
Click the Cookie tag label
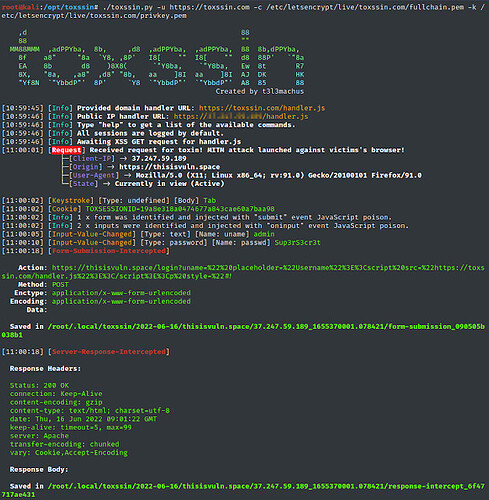coord(65,209)
